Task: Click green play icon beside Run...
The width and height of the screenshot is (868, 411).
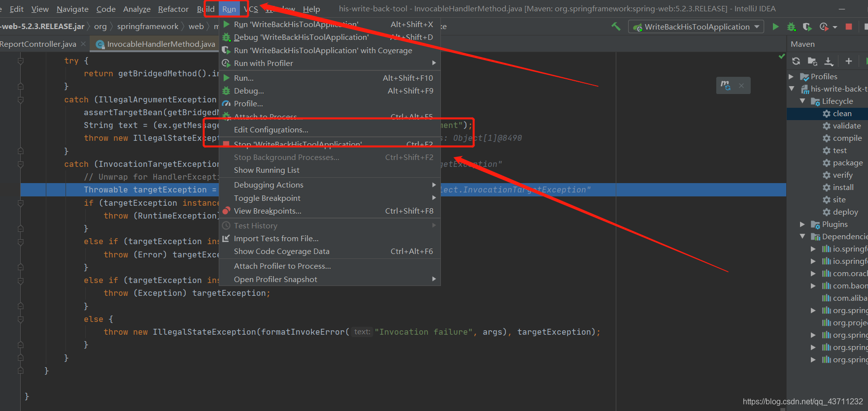Action: (x=226, y=78)
